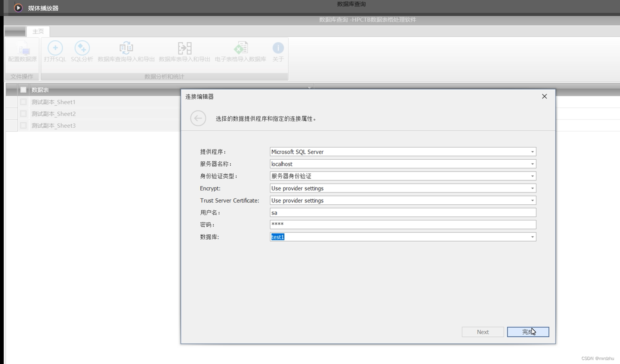The image size is (620, 364).
Task: Open the 配置数据源 tool
Action: click(22, 52)
